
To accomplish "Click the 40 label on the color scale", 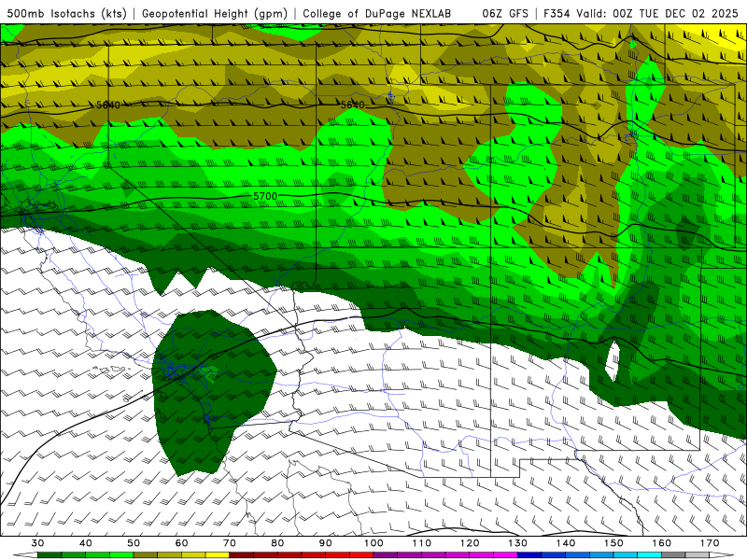I will (x=86, y=543).
